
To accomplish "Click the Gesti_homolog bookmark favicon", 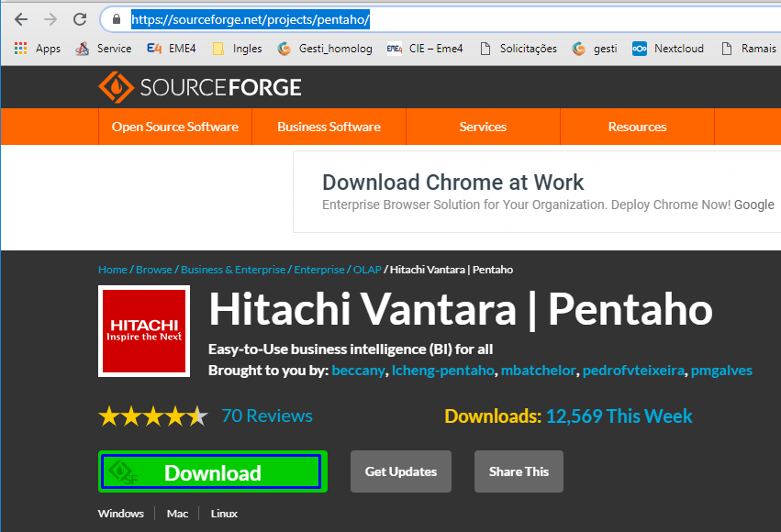I will click(x=284, y=49).
